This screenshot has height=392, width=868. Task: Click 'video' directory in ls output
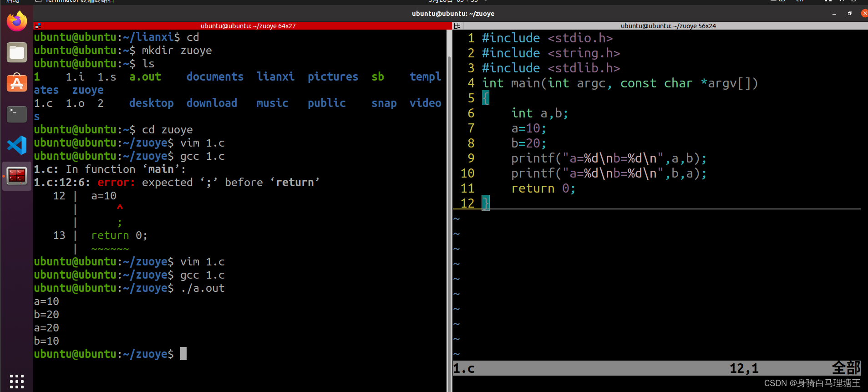pos(425,103)
